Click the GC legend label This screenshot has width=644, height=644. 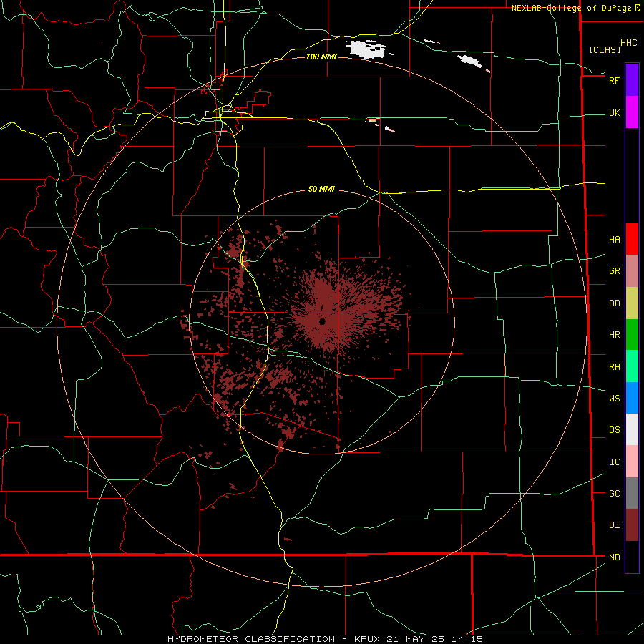614,493
